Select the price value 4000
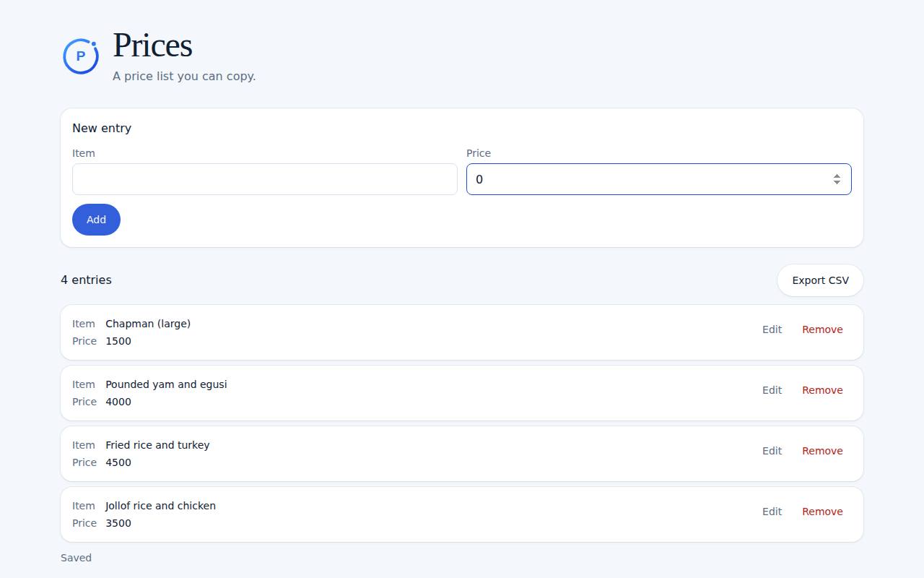The height and width of the screenshot is (578, 924). point(118,402)
